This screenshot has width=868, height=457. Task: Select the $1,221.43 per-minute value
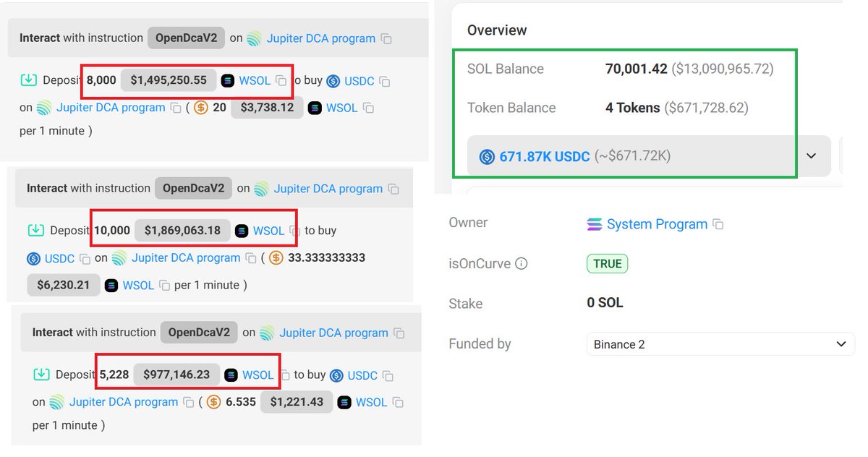(297, 402)
